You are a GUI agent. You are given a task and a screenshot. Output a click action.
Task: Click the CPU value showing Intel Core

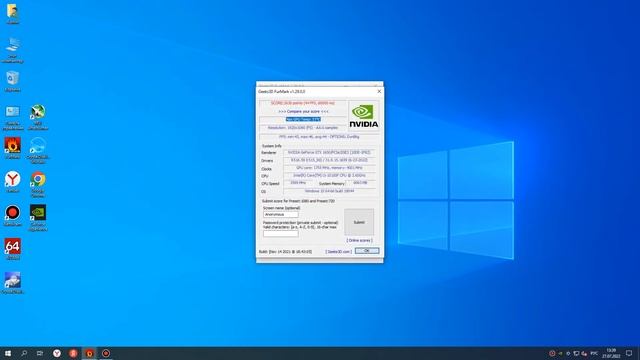pyautogui.click(x=329, y=176)
